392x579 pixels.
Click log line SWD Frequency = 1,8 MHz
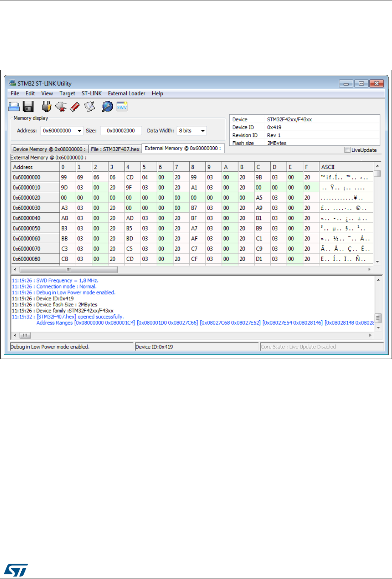55,280
